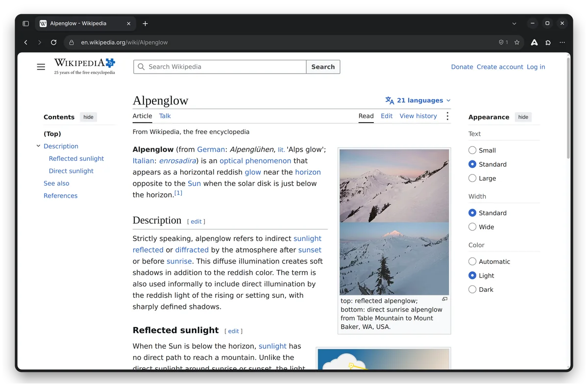
Task: Switch to the Talk tab
Action: tap(165, 116)
